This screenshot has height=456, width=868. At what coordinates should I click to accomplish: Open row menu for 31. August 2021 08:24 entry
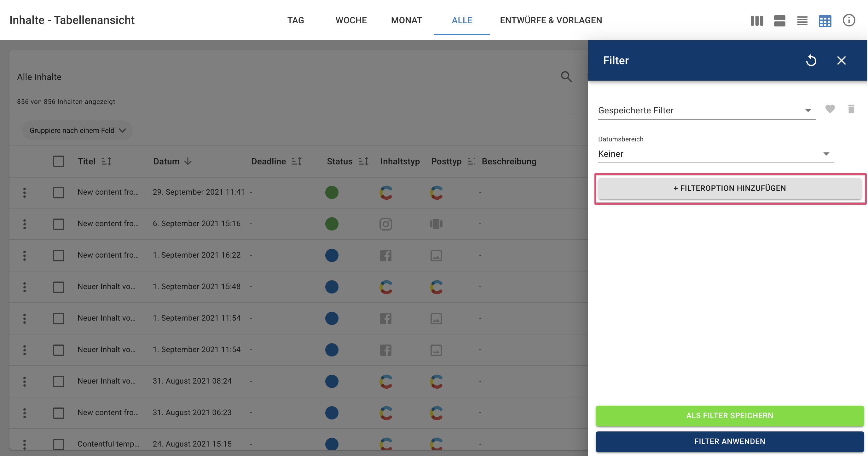[24, 381]
